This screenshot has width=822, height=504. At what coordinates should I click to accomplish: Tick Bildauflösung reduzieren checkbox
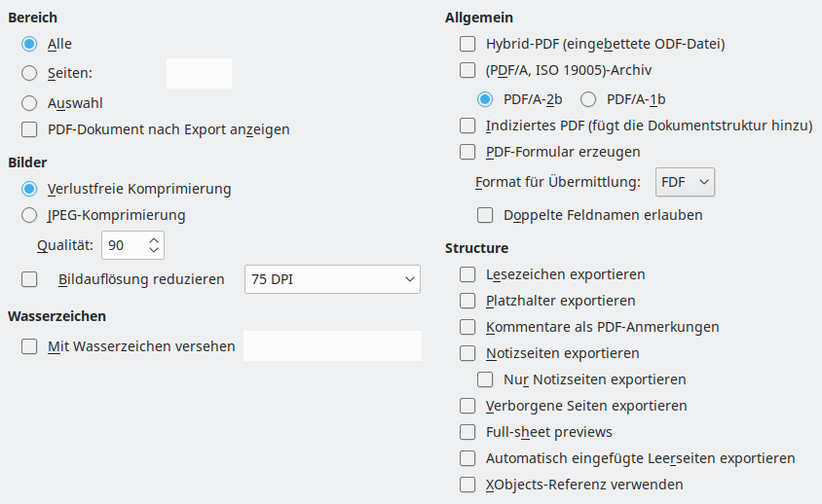click(29, 279)
